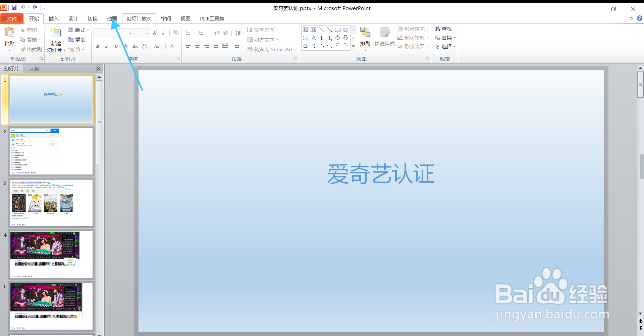644x336 pixels.
Task: Click the 新建幻灯片 new slide icon
Action: tap(56, 33)
